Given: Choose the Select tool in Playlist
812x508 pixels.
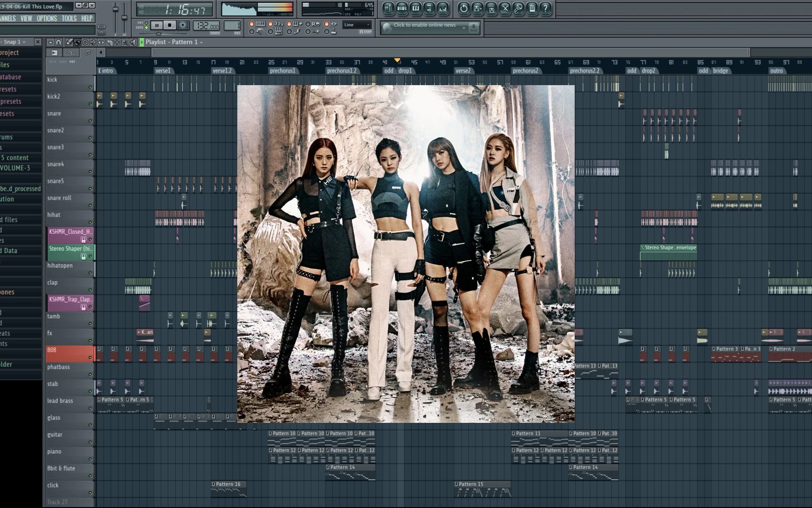Looking at the screenshot, I should click(x=117, y=42).
